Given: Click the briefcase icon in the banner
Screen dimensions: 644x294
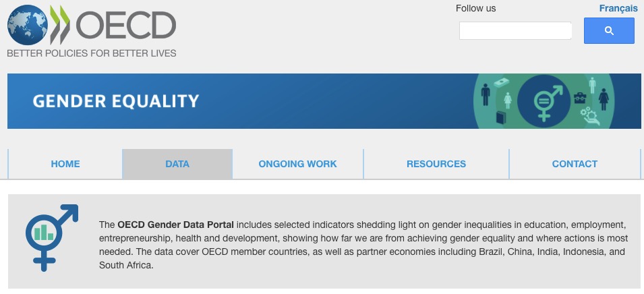Looking at the screenshot, I should 580,98.
